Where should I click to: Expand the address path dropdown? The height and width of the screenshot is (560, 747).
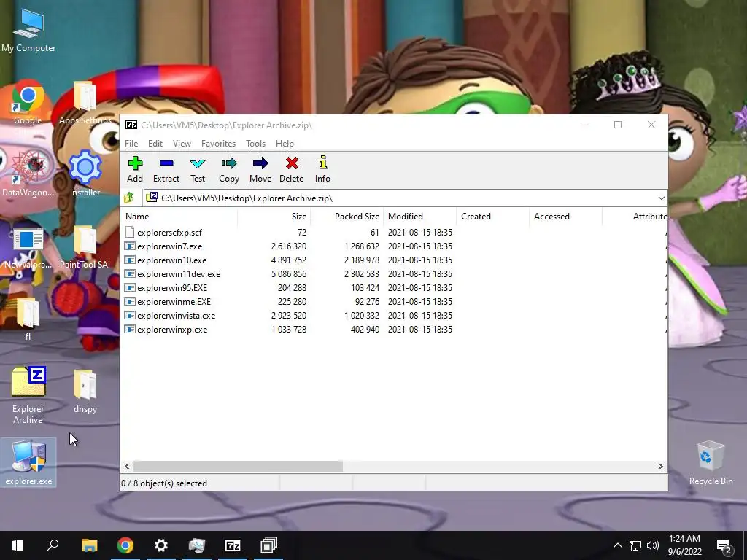[x=661, y=198]
